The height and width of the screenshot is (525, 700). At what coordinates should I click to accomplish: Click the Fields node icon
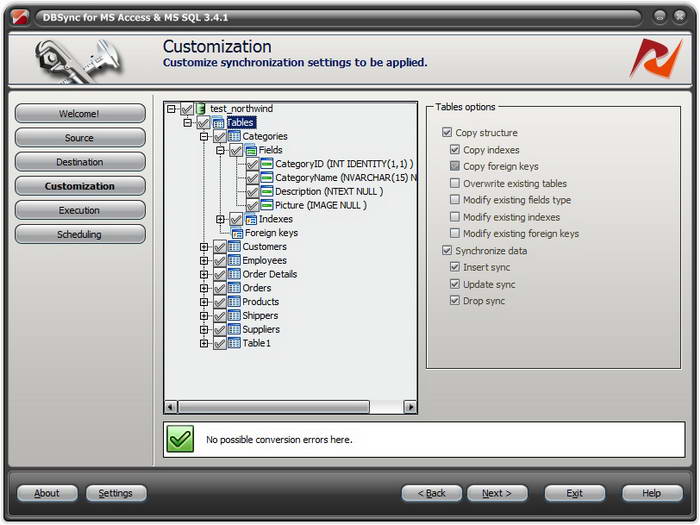tap(251, 150)
